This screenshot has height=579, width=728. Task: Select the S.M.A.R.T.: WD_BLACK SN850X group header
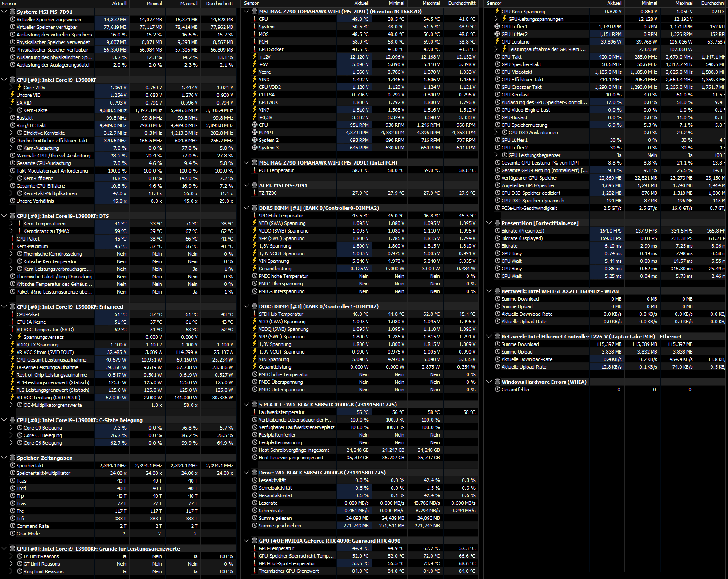328,405
